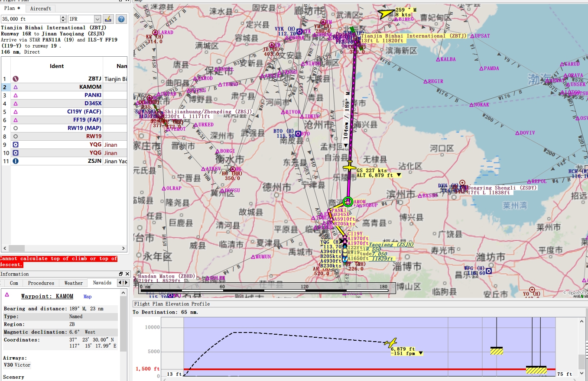588x381 pixels.
Task: Switch to the Plan tab
Action: pos(13,8)
